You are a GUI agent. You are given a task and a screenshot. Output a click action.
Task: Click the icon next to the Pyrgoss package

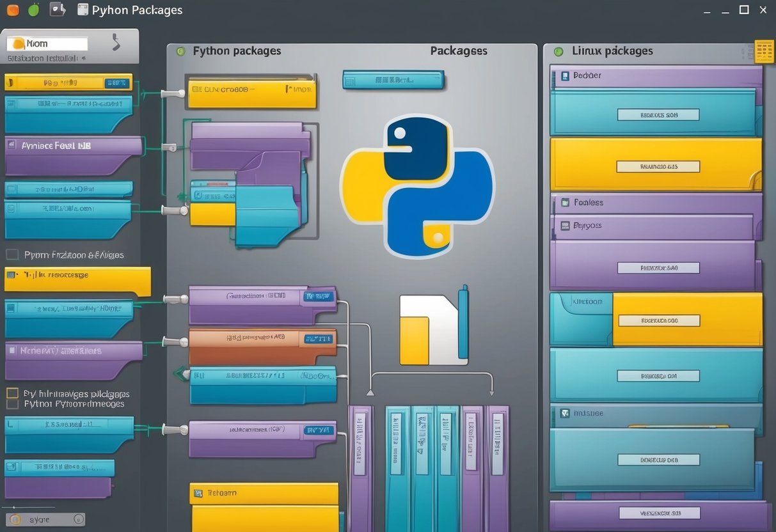pos(566,226)
